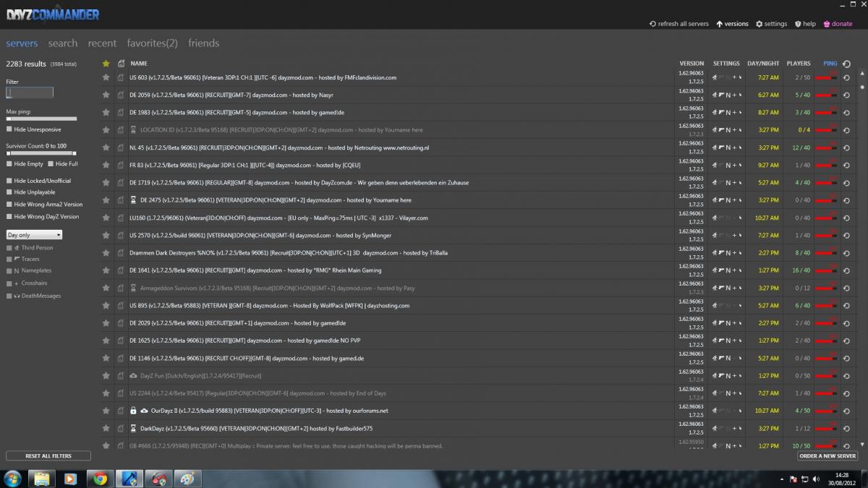
Task: Switch to the favorites(2) tab
Action: pyautogui.click(x=152, y=43)
